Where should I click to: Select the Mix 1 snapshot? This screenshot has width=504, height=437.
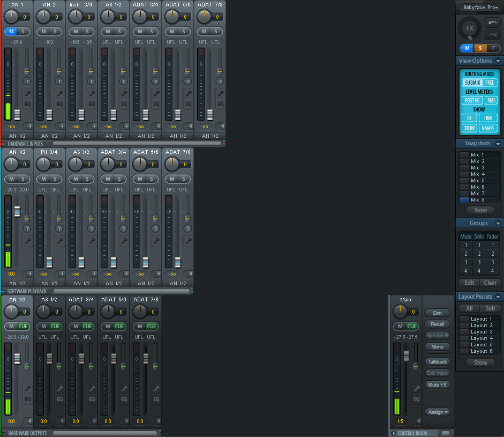pyautogui.click(x=479, y=155)
